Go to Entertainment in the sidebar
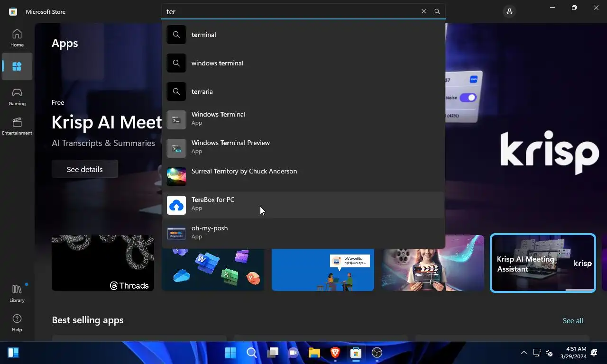Viewport: 607px width, 364px height. 17,126
